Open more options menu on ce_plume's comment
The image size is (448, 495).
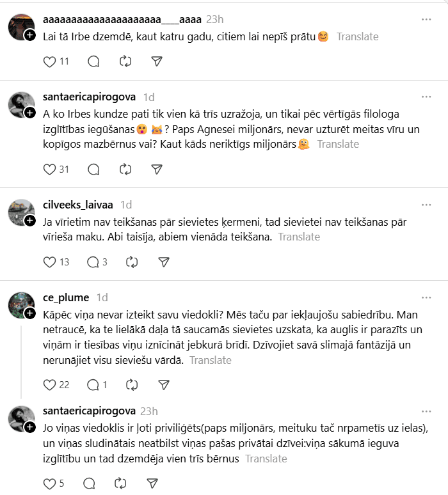[426, 297]
